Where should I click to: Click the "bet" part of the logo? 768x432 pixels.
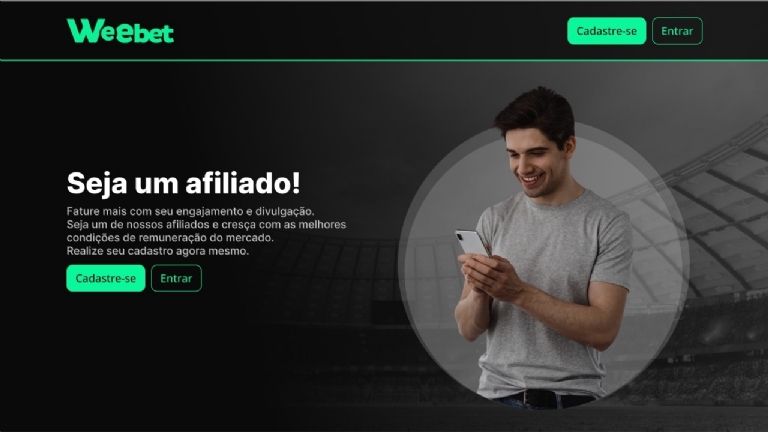point(153,33)
